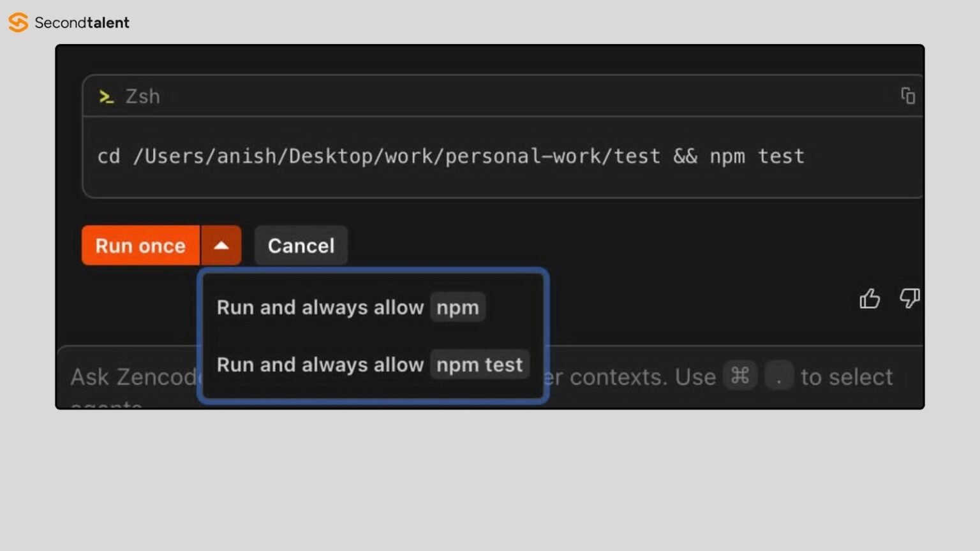Give a thumbs up on the response
The image size is (980, 551).
[870, 298]
